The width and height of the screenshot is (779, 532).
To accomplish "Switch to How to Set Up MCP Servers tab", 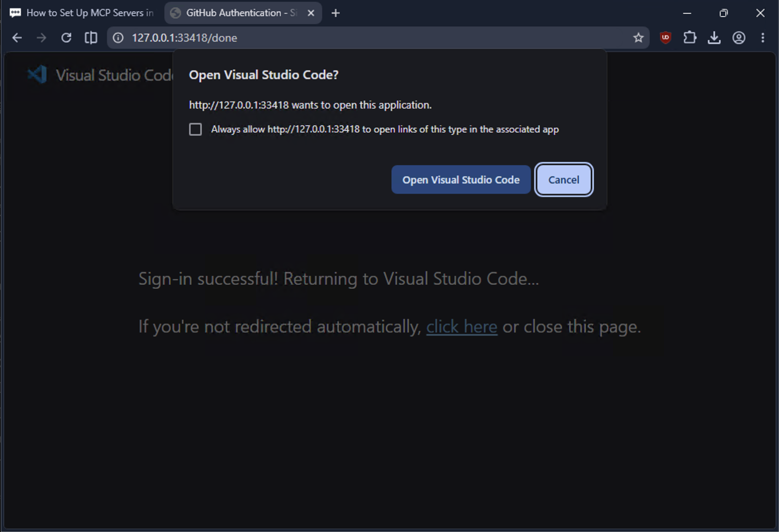I will tap(82, 13).
